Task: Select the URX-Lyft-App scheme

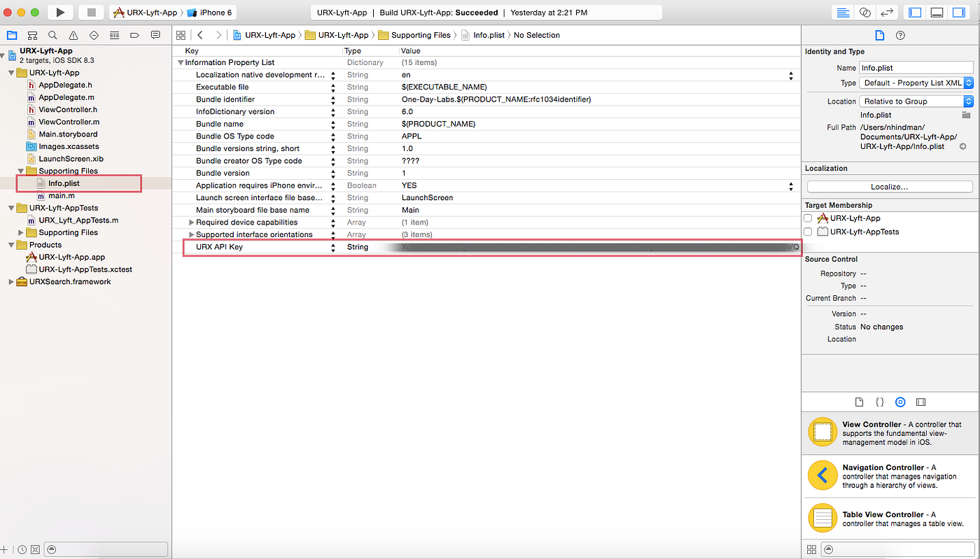Action: (146, 13)
